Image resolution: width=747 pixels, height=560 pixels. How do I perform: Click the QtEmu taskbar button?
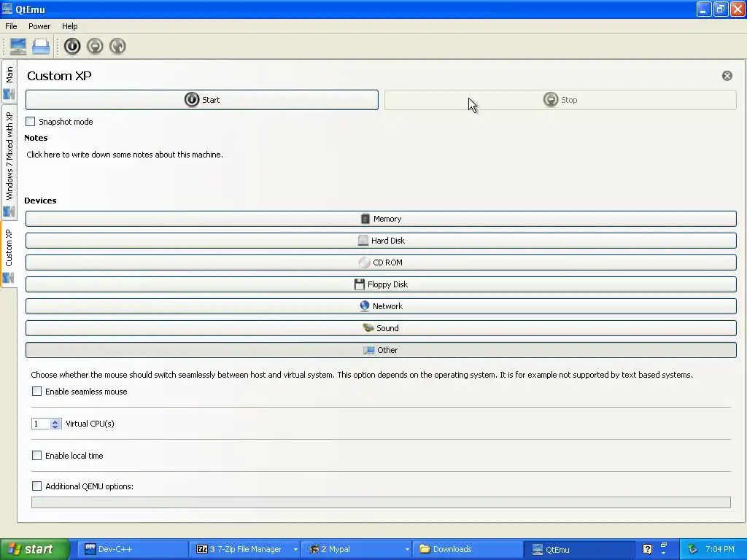pyautogui.click(x=578, y=549)
